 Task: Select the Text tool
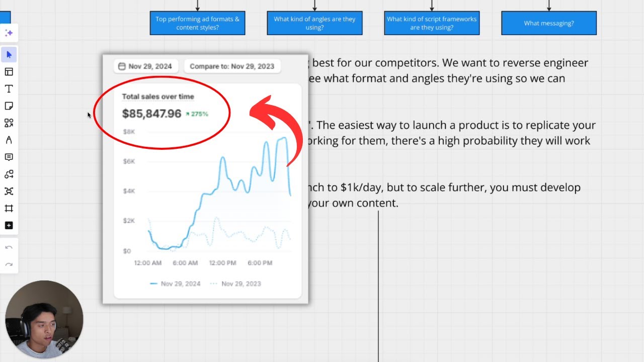[9, 89]
